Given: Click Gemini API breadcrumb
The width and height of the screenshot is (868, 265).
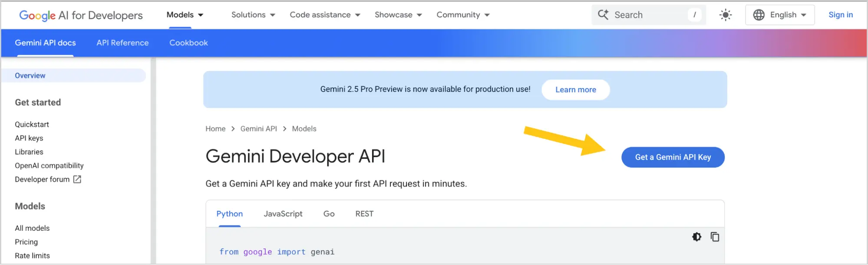Looking at the screenshot, I should 259,129.
